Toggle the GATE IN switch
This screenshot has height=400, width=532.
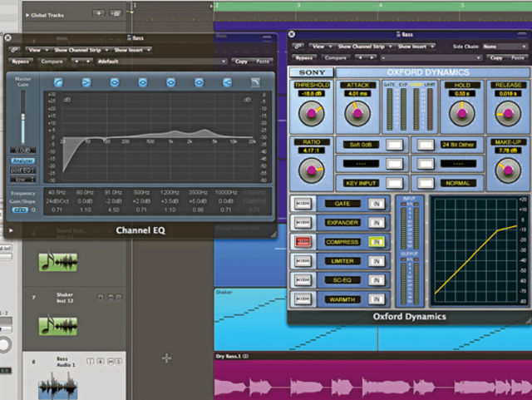377,204
